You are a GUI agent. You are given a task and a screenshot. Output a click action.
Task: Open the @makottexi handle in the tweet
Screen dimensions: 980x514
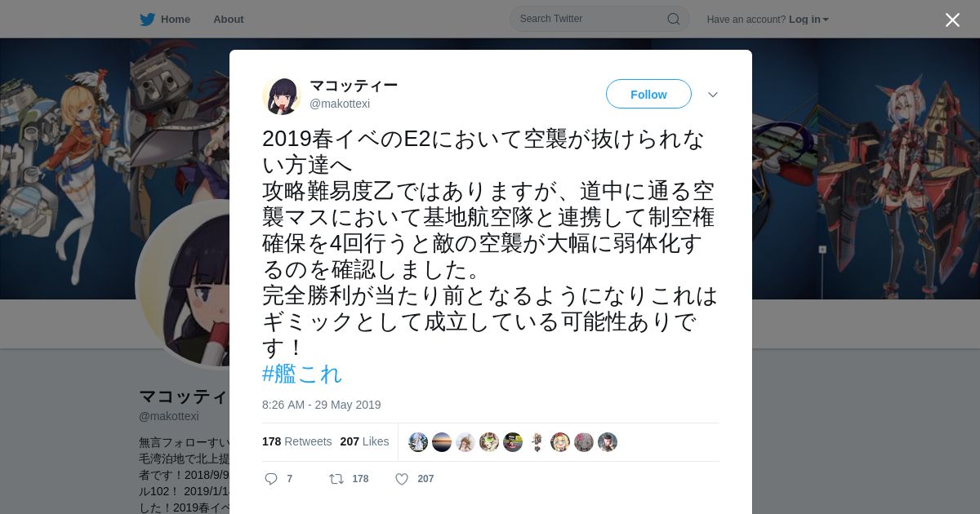tap(340, 104)
